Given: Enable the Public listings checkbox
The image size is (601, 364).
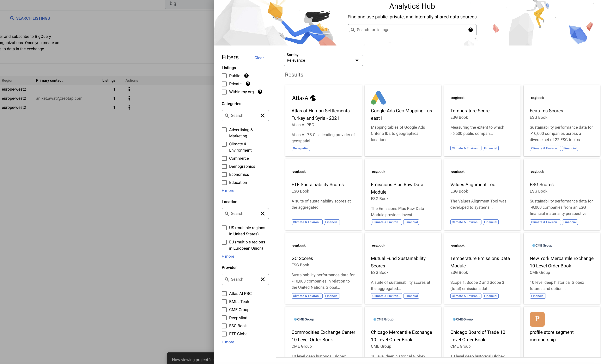Looking at the screenshot, I should coord(224,76).
